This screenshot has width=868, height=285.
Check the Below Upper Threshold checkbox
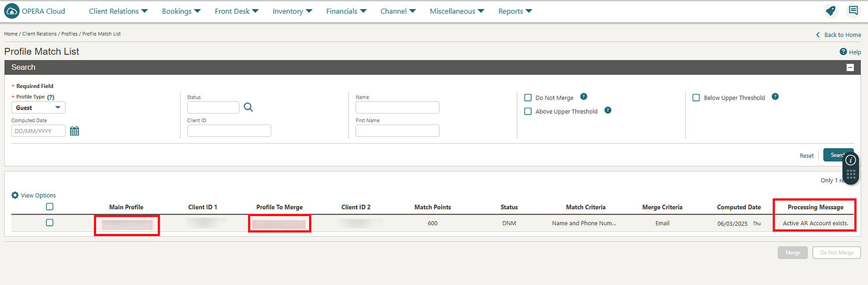point(696,98)
